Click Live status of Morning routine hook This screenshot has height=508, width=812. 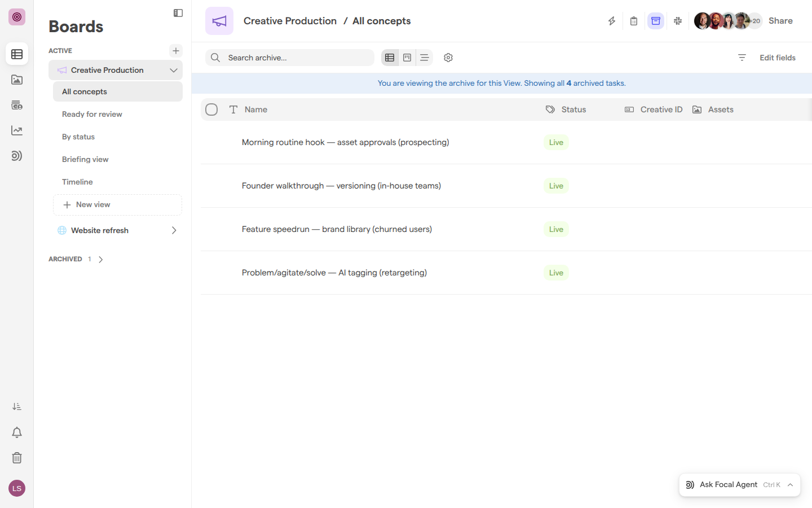(x=556, y=142)
